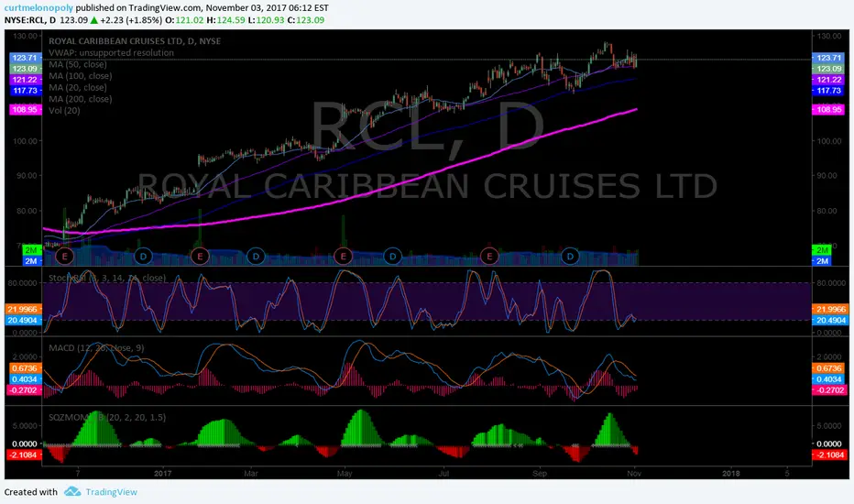The width and height of the screenshot is (854, 504).
Task: Click the dividend D marker between May and Jul
Action: tap(392, 256)
